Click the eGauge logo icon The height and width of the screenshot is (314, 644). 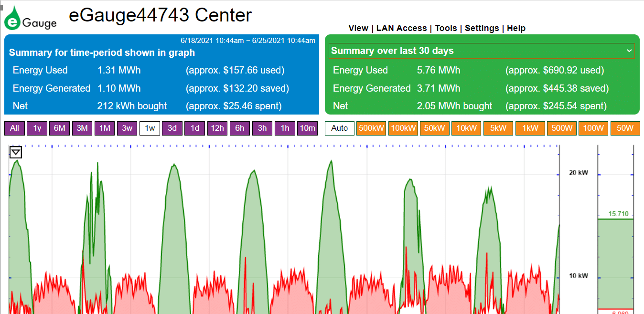[30, 18]
